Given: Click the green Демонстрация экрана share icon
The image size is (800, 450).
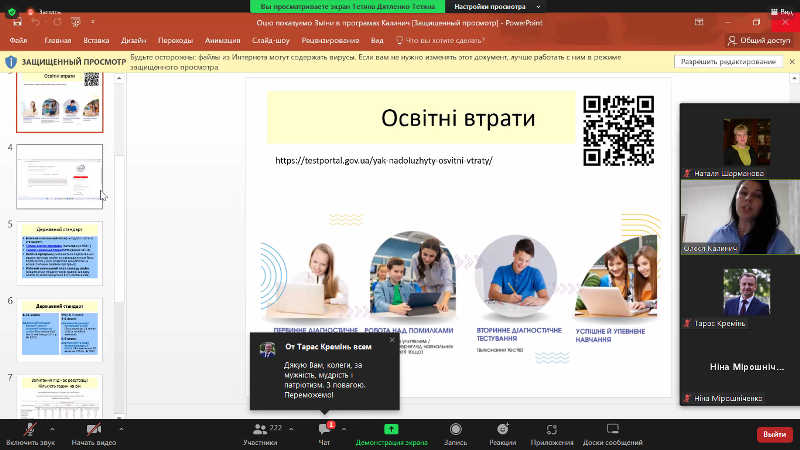Looking at the screenshot, I should 391,429.
